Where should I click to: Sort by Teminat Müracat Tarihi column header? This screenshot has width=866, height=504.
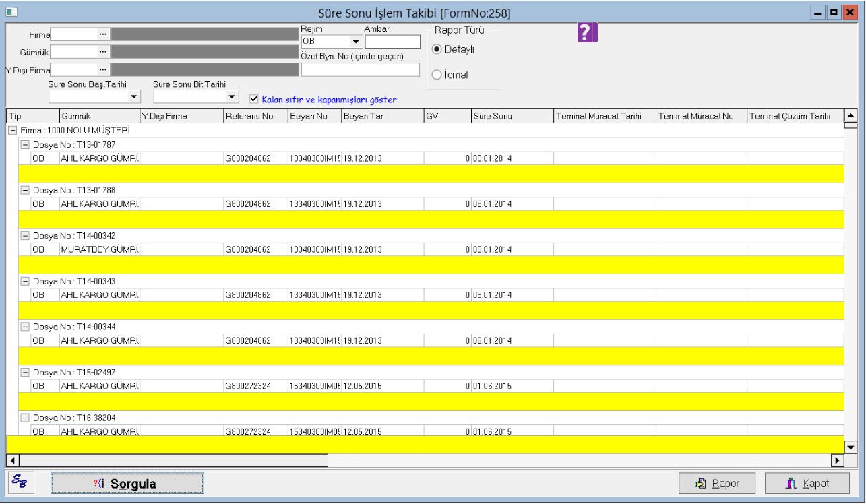click(x=605, y=117)
